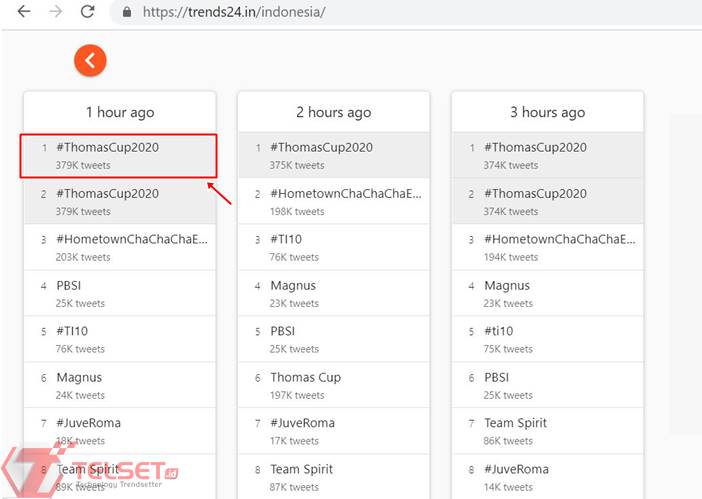Click the padlock site security icon
The height and width of the screenshot is (499, 702).
coord(126,13)
